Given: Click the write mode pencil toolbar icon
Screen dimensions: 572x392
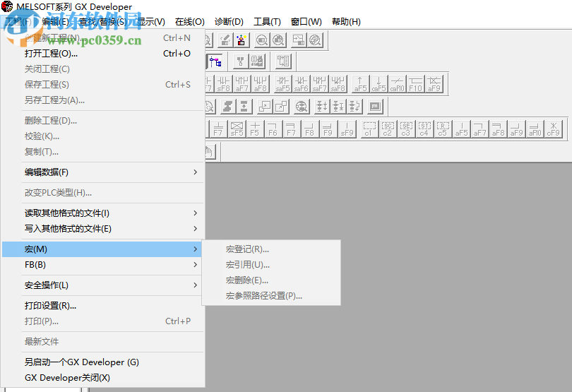Looking at the screenshot, I should 225,40.
